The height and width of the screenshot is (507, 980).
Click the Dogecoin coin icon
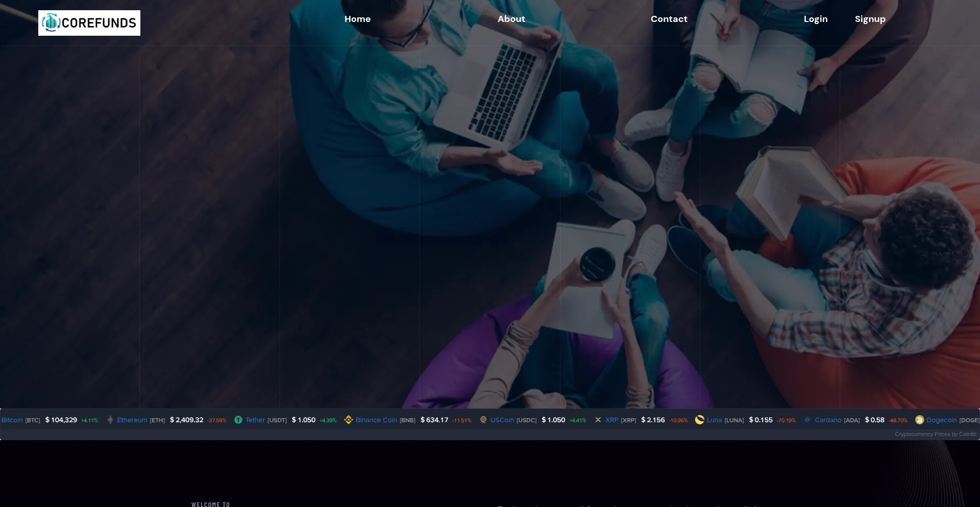click(x=919, y=420)
